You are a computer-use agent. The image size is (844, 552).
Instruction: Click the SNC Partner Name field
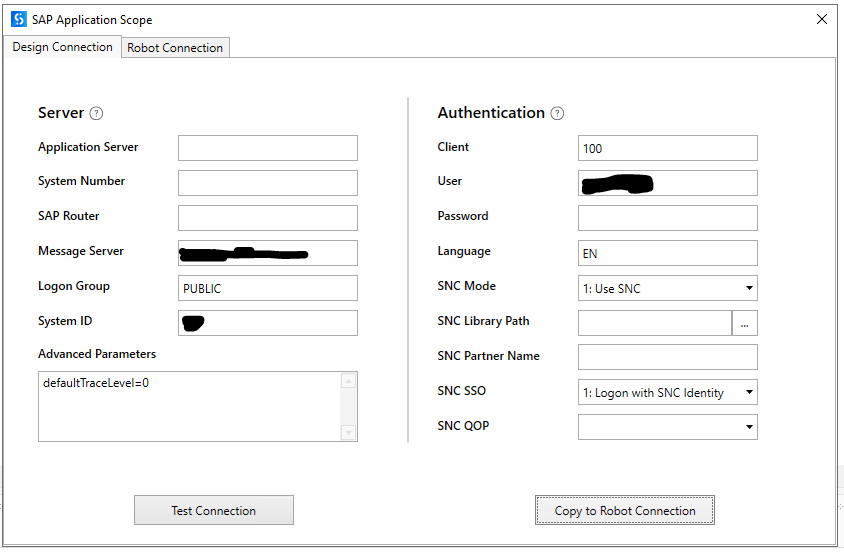[667, 357]
